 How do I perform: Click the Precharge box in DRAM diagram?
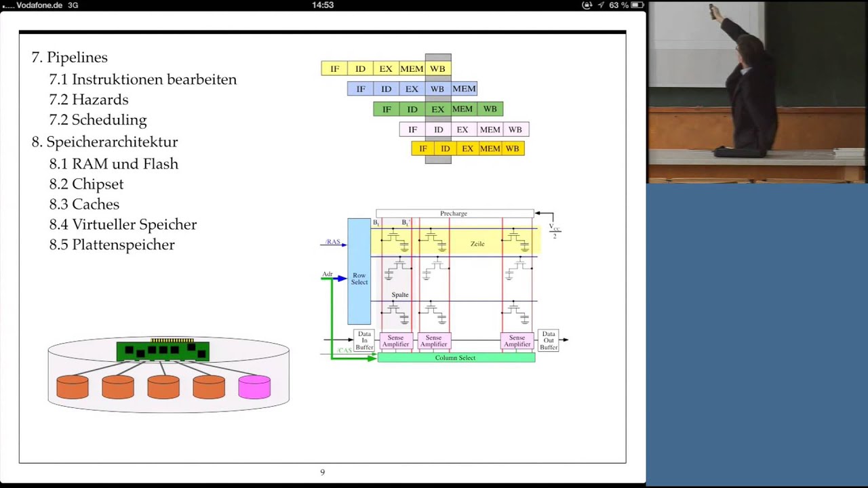point(454,213)
